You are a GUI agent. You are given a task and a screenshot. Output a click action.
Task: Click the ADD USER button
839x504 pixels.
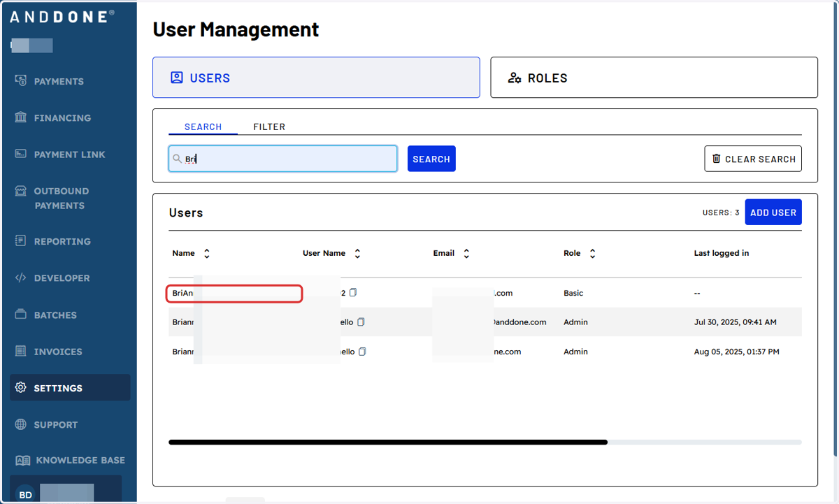click(773, 213)
